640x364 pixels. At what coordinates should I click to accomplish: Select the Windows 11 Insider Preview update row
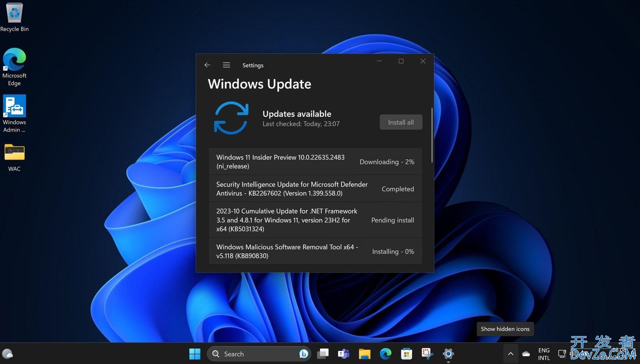click(x=315, y=162)
